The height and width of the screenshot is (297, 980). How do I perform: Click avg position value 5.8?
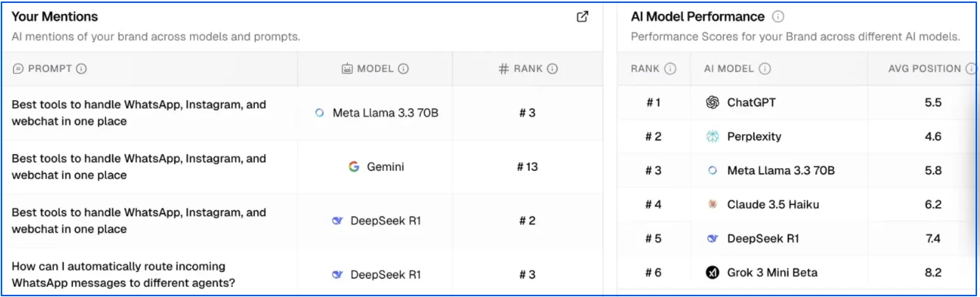[x=933, y=170]
